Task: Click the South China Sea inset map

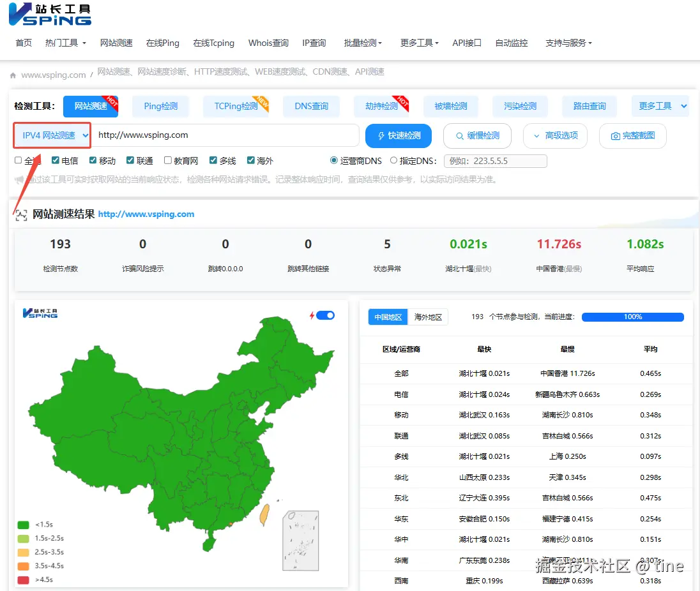Action: 300,541
